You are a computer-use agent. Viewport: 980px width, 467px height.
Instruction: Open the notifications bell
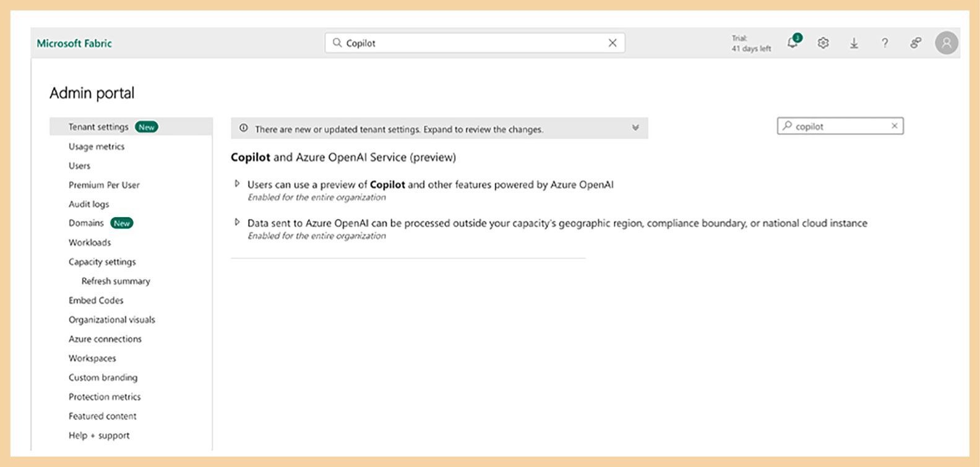point(793,42)
